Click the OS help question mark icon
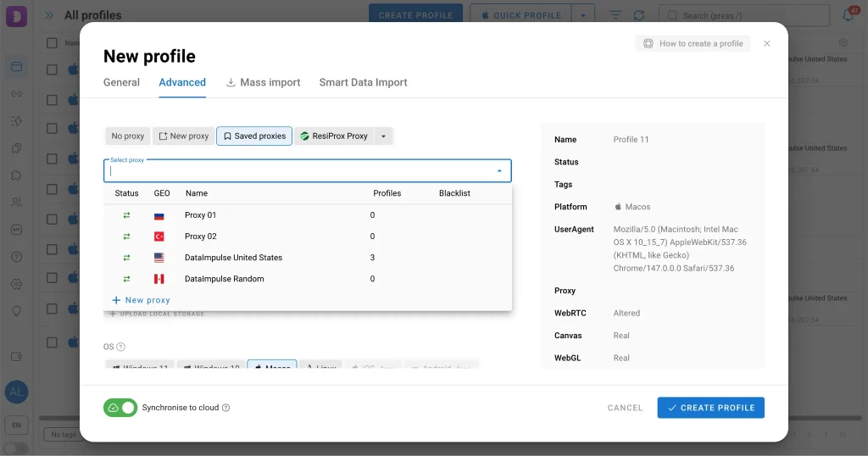 click(x=120, y=347)
